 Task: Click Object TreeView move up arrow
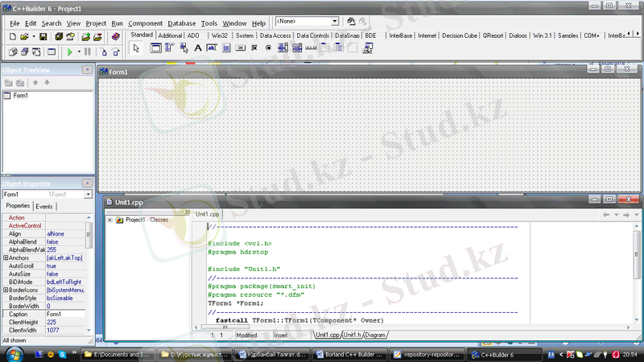coord(35,83)
